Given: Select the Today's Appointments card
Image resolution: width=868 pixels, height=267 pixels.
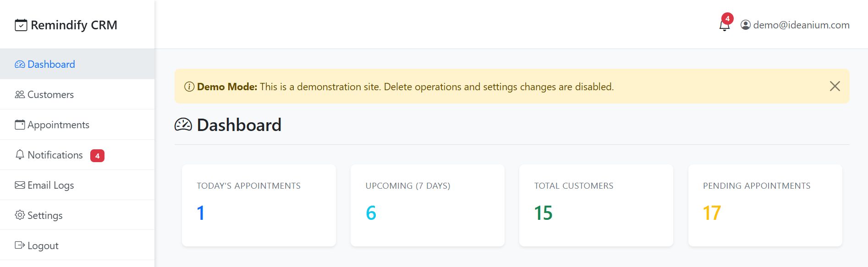Looking at the screenshot, I should [258, 205].
